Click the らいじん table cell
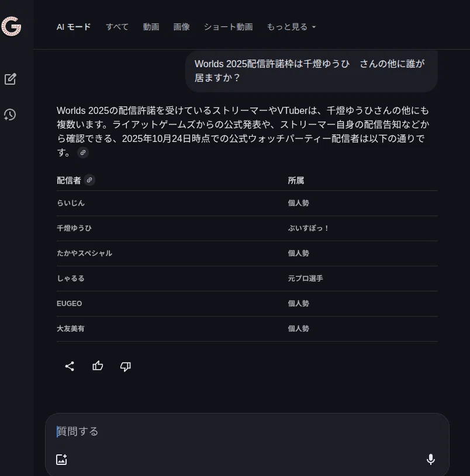Image resolution: width=470 pixels, height=476 pixels. pyautogui.click(x=71, y=203)
